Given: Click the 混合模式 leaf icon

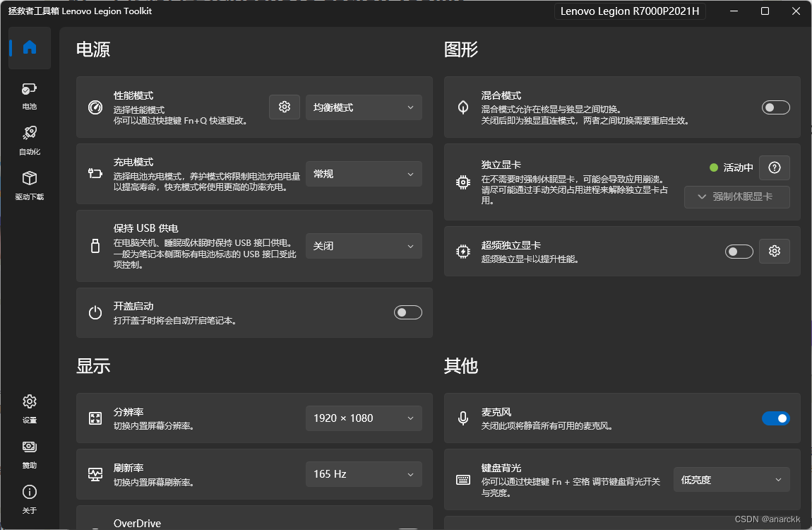Looking at the screenshot, I should [x=463, y=107].
